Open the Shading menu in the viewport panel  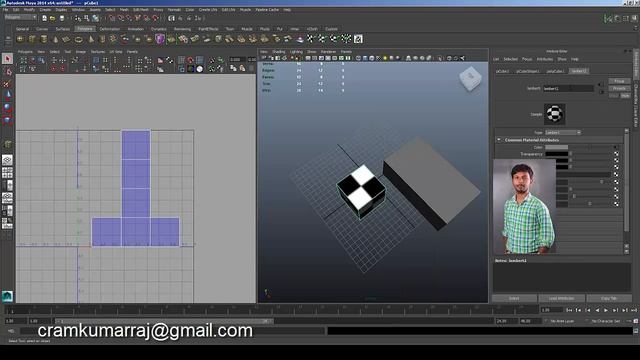tap(279, 52)
